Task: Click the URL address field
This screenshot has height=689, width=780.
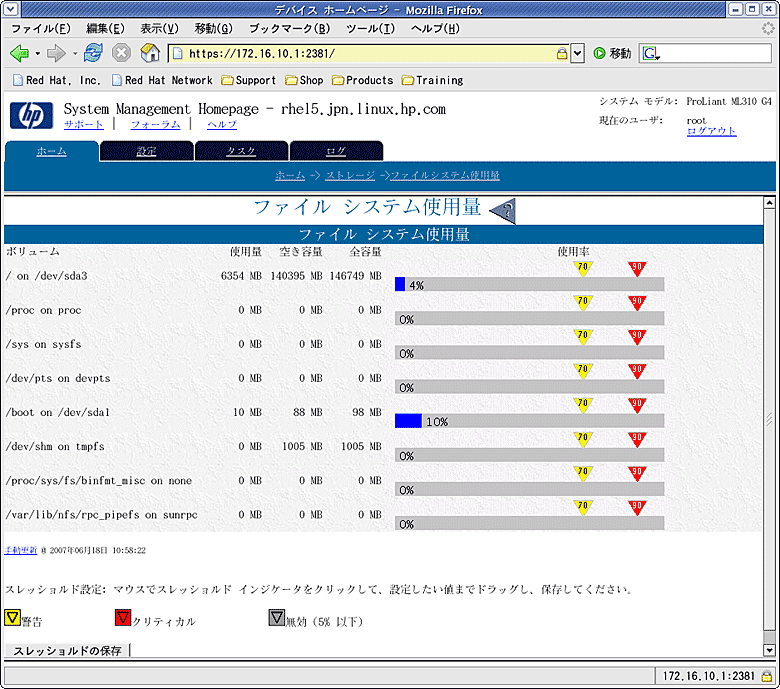Action: (371, 53)
